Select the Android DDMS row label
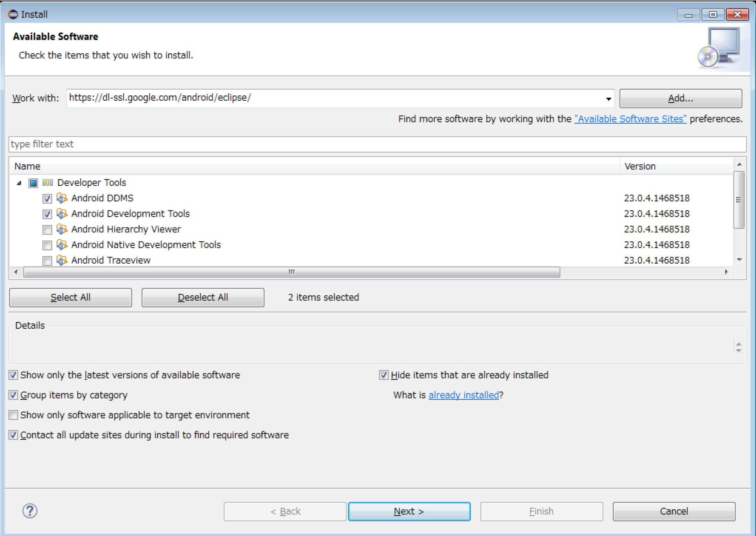The height and width of the screenshot is (536, 756). pyautogui.click(x=102, y=198)
